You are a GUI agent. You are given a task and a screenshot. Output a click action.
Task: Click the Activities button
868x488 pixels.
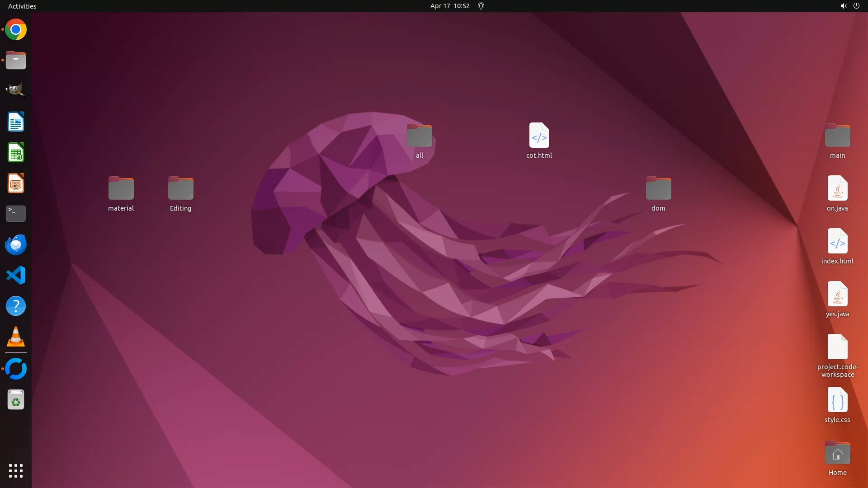(x=22, y=6)
